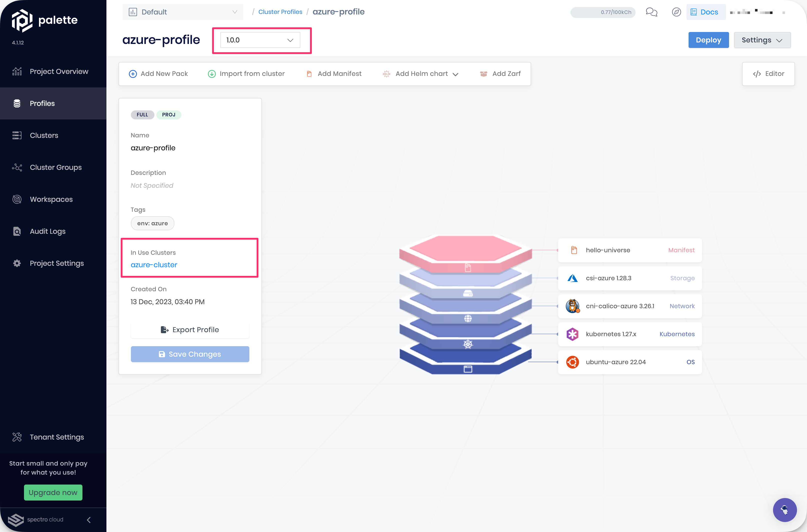Viewport: 807px width, 532px height.
Task: Click the FULL profile type badge
Action: (142, 115)
